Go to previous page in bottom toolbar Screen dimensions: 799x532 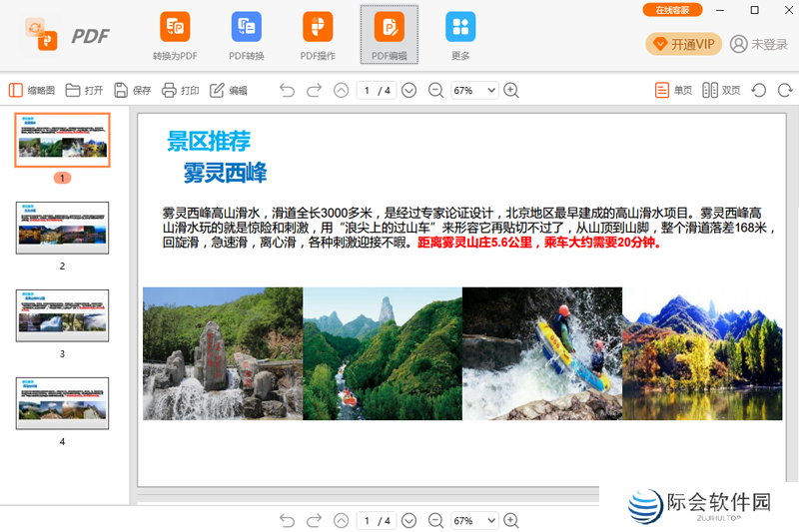(341, 520)
